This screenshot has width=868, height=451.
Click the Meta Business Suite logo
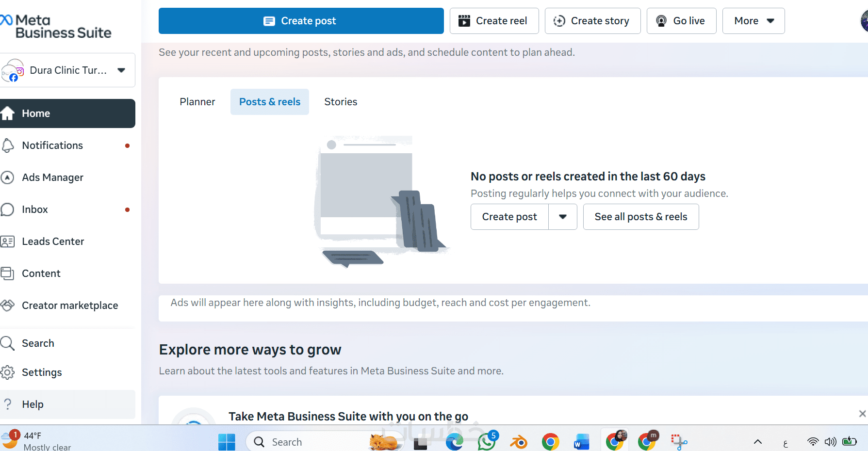56,26
